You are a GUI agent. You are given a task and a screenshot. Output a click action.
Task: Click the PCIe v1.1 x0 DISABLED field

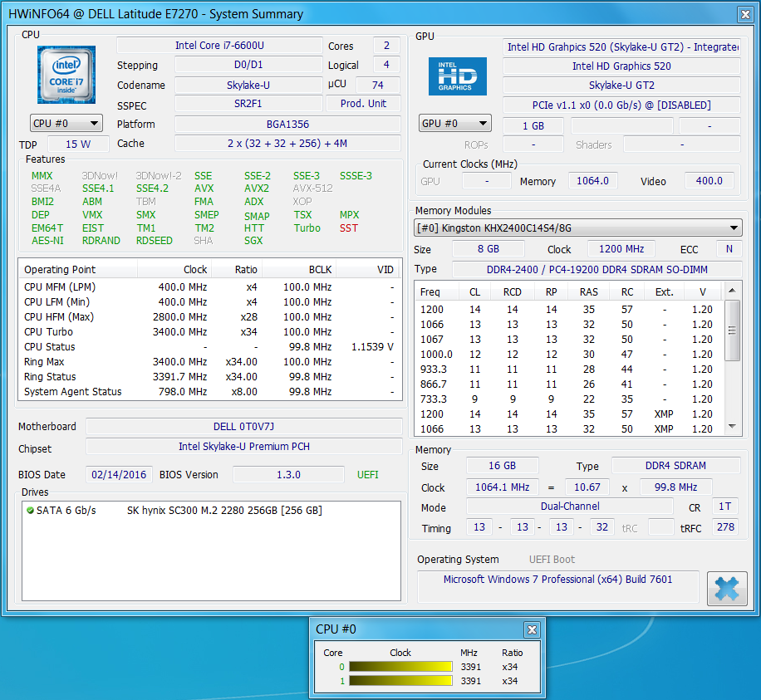coord(621,105)
